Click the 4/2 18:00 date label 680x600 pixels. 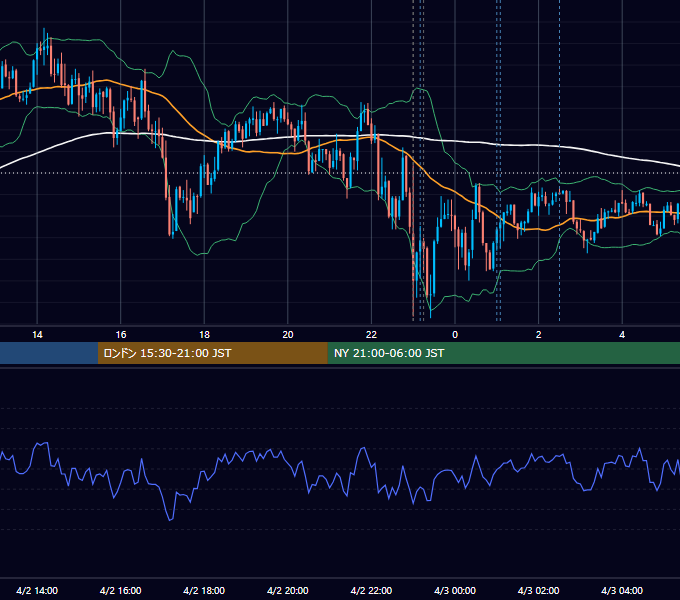point(204,590)
